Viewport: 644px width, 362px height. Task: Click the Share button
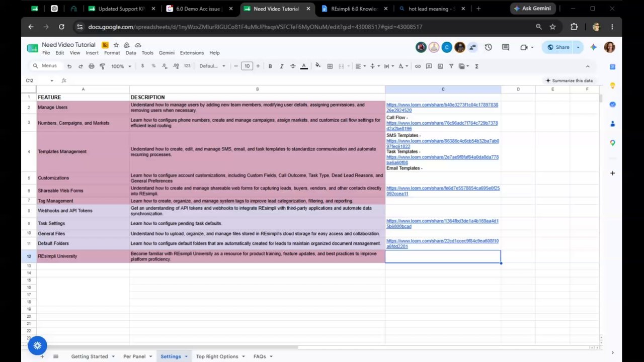[x=558, y=47]
